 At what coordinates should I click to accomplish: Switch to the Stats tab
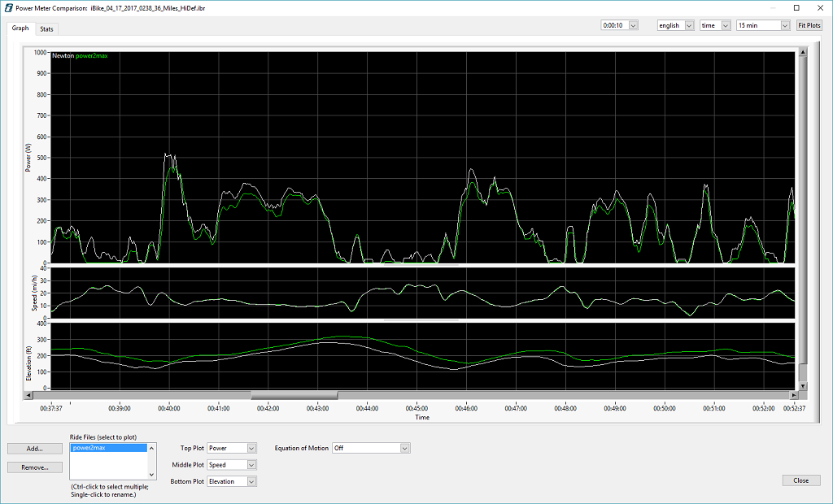click(46, 28)
